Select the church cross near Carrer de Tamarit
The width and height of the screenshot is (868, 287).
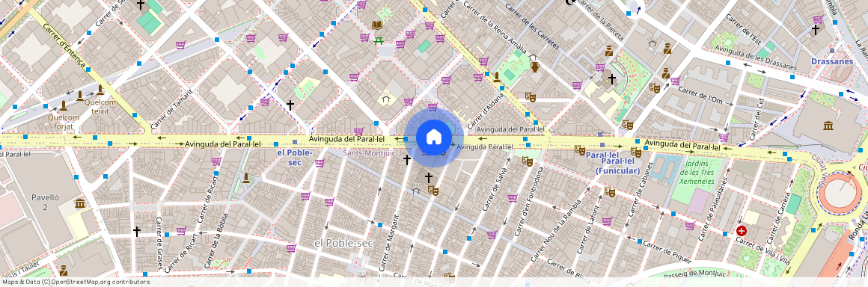290,105
